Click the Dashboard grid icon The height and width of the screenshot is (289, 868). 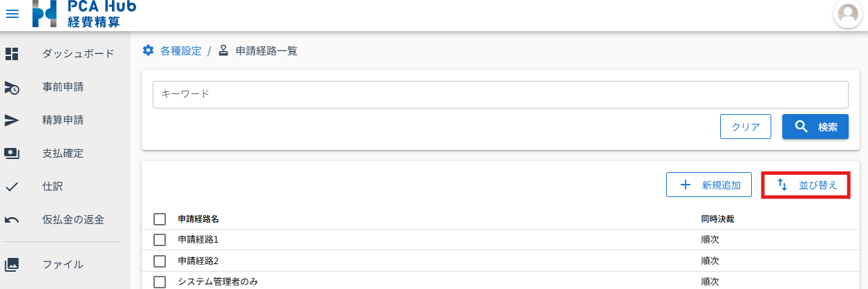pyautogui.click(x=12, y=53)
